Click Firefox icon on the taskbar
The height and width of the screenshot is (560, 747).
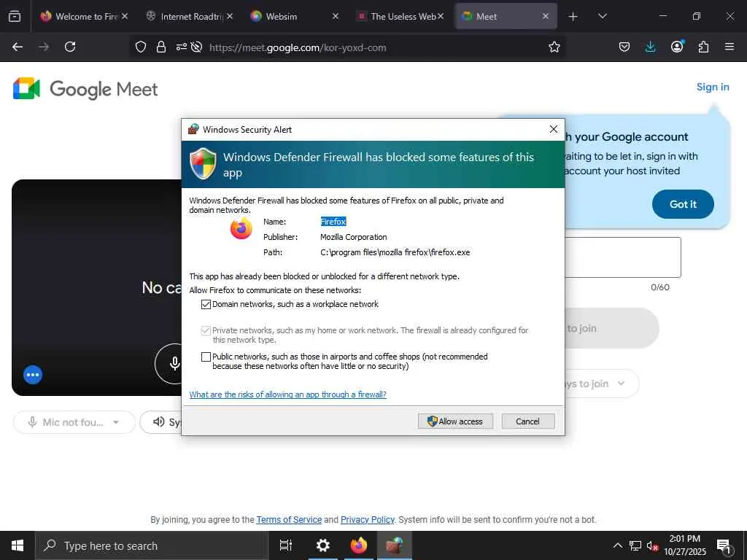(x=359, y=545)
